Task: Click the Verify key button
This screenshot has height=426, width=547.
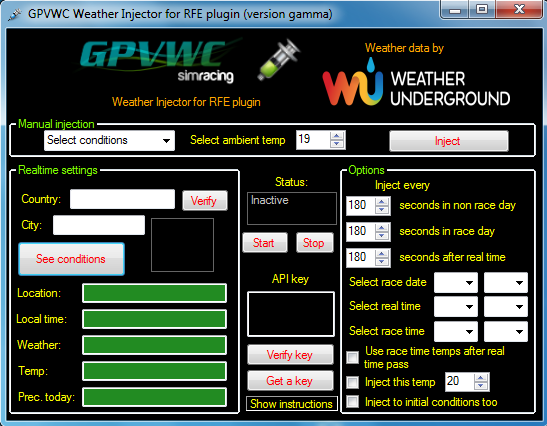Action: point(290,355)
